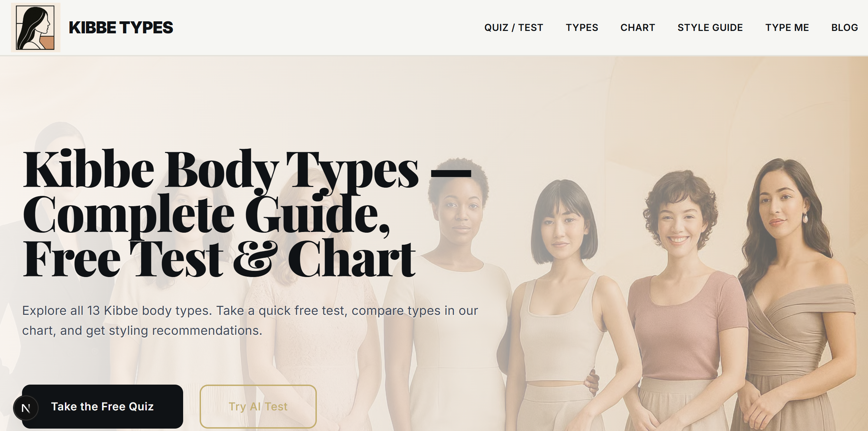
Task: Open the QUIZ / TEST menu item
Action: (514, 27)
